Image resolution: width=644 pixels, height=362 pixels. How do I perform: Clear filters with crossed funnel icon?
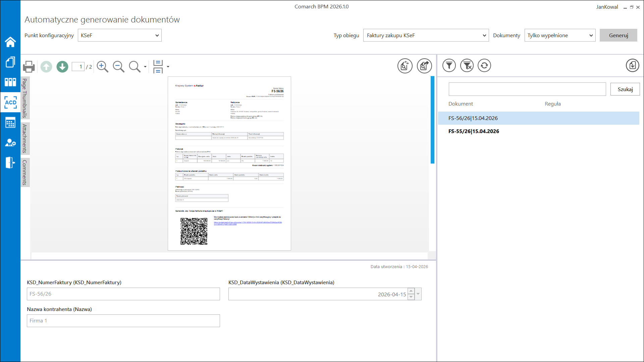[467, 65]
